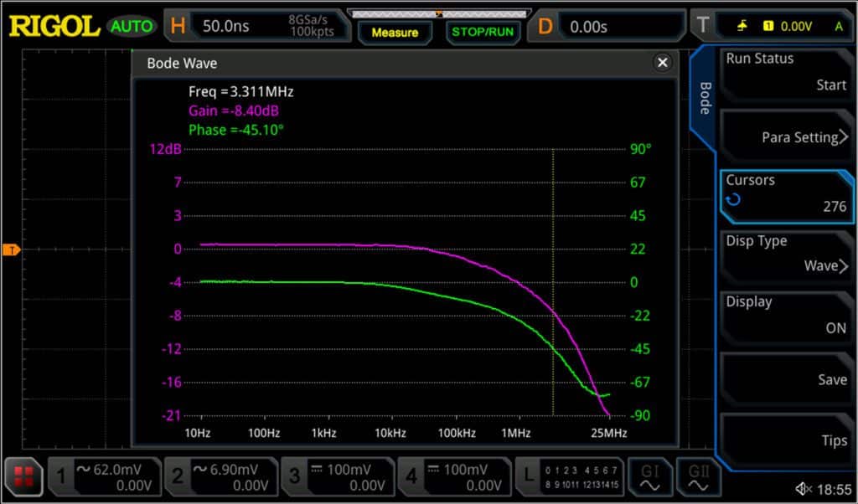Screen dimensions: 858x504
Task: Click the D delay icon
Action: 545,26
